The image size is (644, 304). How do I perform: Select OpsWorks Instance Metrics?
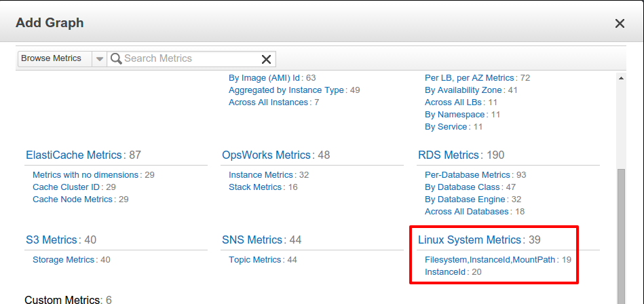pyautogui.click(x=261, y=175)
